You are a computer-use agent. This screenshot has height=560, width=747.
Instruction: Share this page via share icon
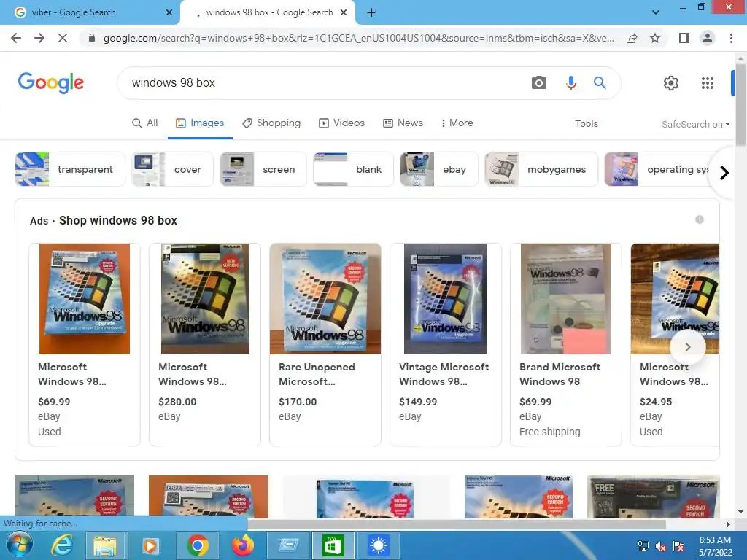tap(632, 38)
